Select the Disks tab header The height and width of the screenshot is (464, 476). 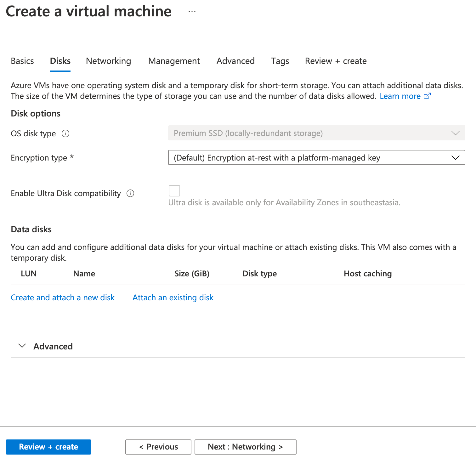[x=60, y=61]
